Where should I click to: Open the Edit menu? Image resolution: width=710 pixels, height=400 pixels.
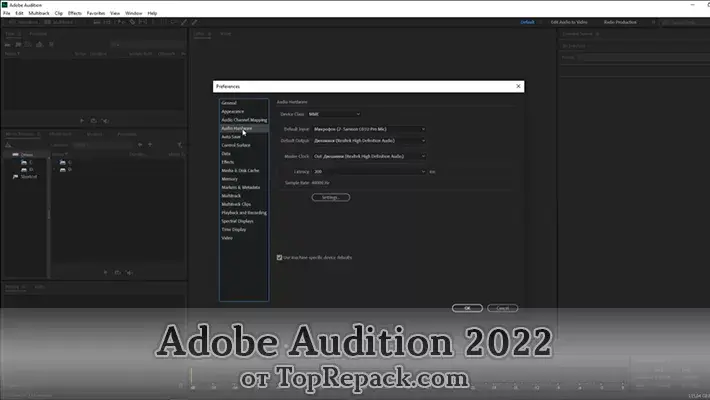point(19,13)
